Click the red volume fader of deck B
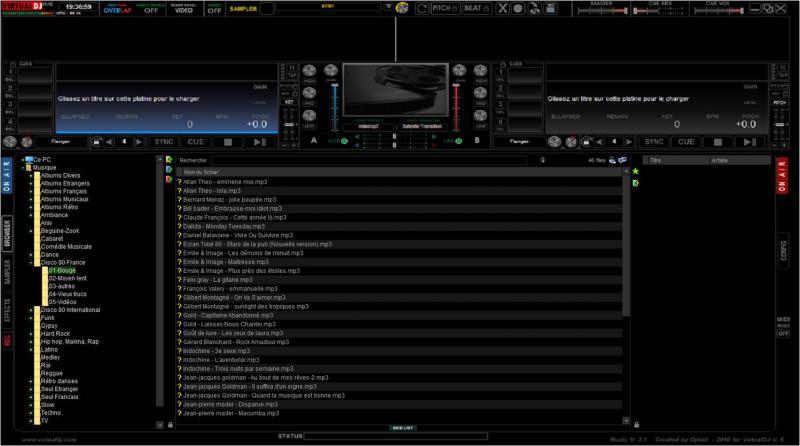 (456, 107)
